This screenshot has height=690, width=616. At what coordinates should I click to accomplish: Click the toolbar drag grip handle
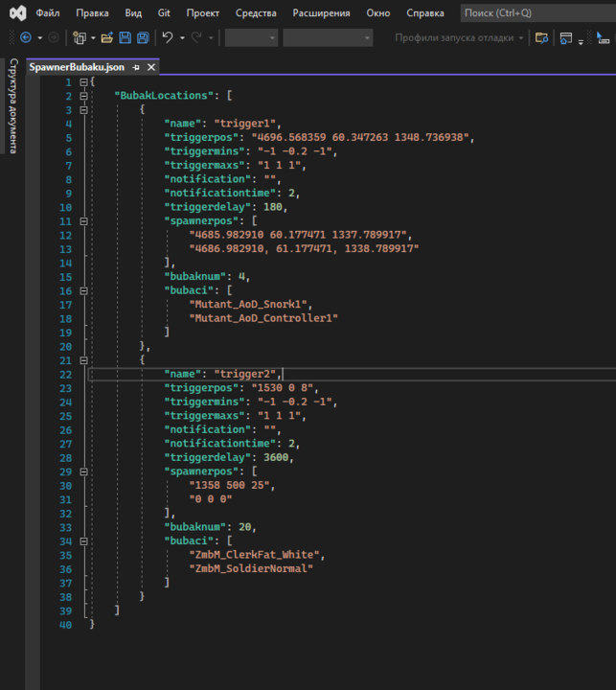click(x=11, y=37)
